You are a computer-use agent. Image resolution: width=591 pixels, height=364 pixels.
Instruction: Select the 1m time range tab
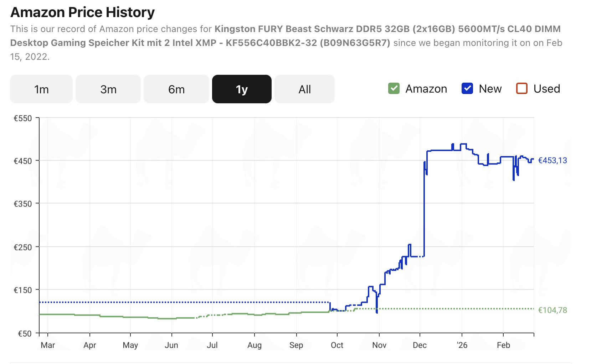click(x=41, y=89)
